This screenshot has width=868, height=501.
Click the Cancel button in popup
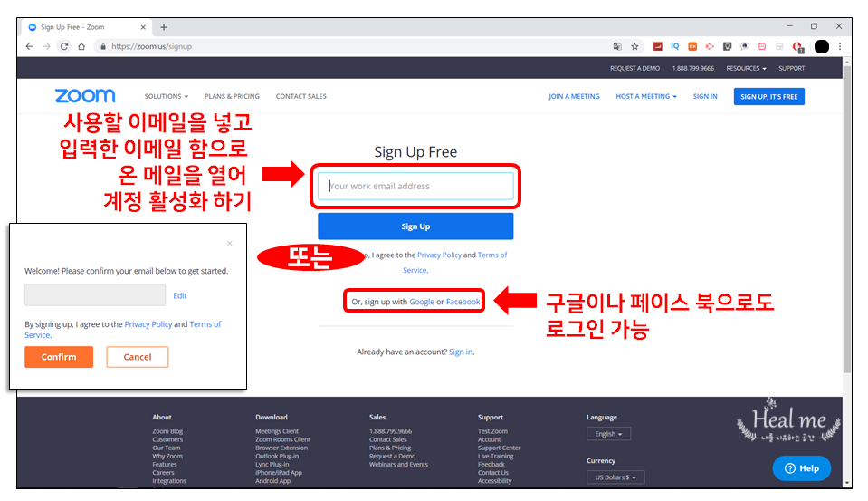click(138, 357)
